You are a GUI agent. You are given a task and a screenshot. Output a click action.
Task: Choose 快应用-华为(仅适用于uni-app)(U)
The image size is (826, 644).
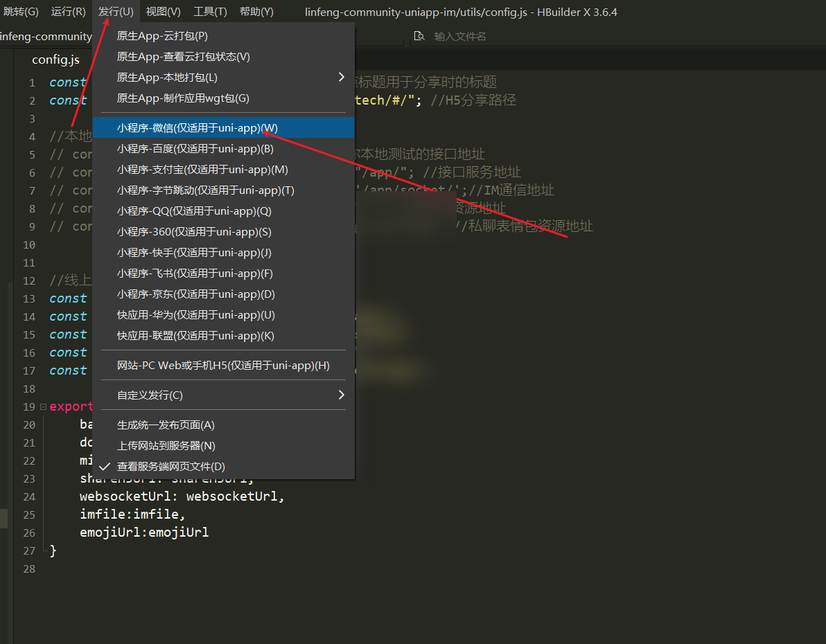[x=223, y=315]
